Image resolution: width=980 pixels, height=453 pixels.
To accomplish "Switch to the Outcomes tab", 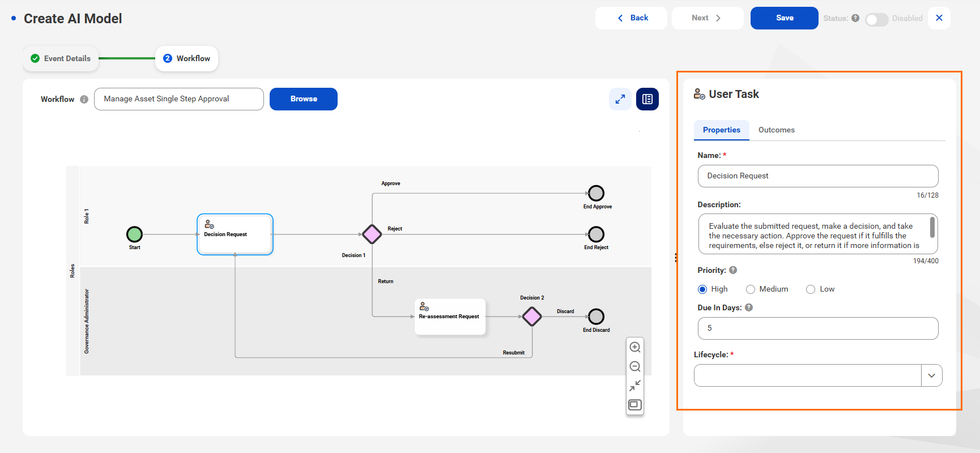I will [777, 130].
